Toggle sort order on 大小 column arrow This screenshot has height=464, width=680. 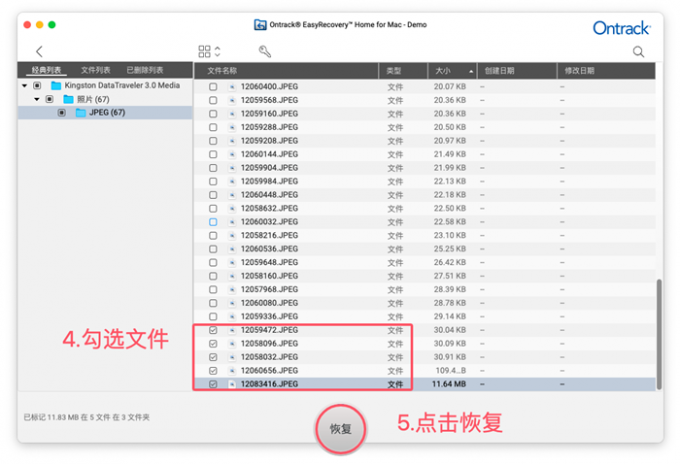(471, 71)
